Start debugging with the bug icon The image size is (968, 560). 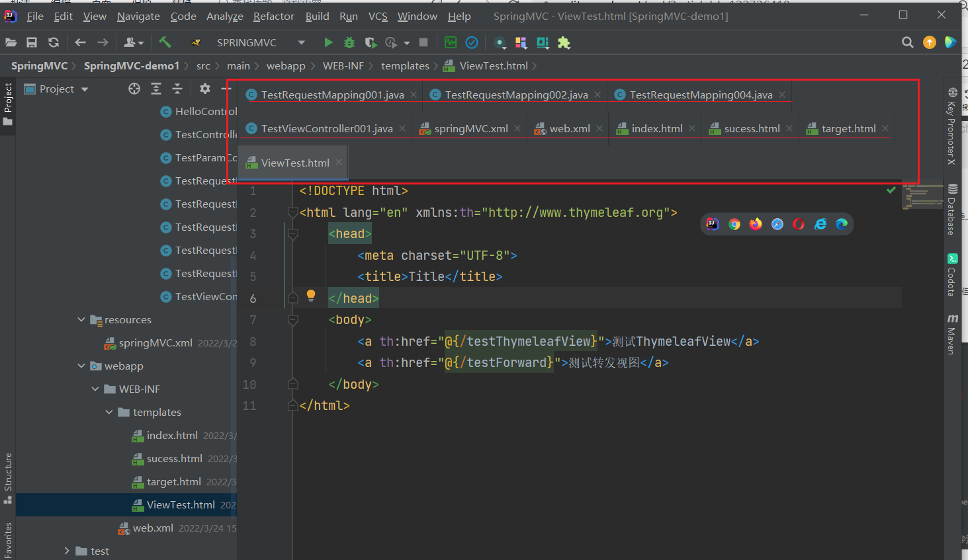[349, 42]
